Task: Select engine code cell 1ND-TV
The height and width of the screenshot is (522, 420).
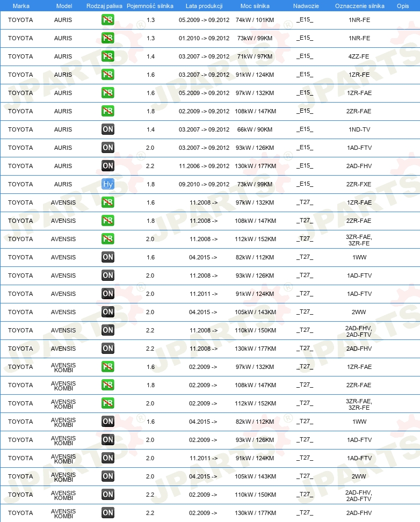Action: tap(359, 129)
